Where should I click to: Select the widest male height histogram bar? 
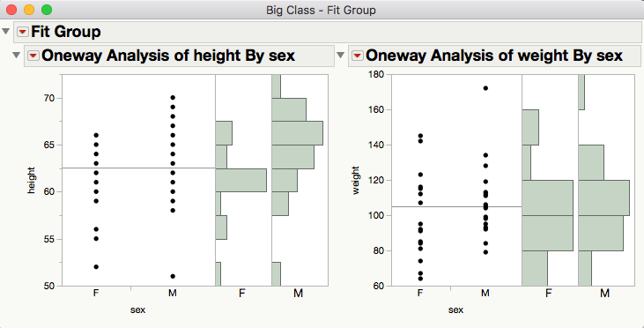298,133
